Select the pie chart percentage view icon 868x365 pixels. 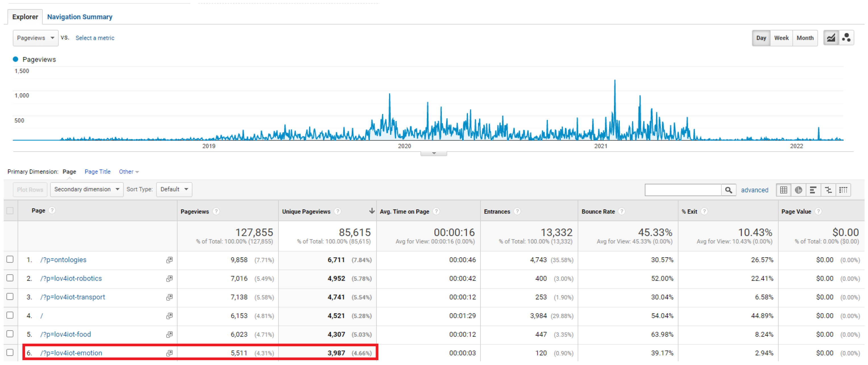coord(798,190)
